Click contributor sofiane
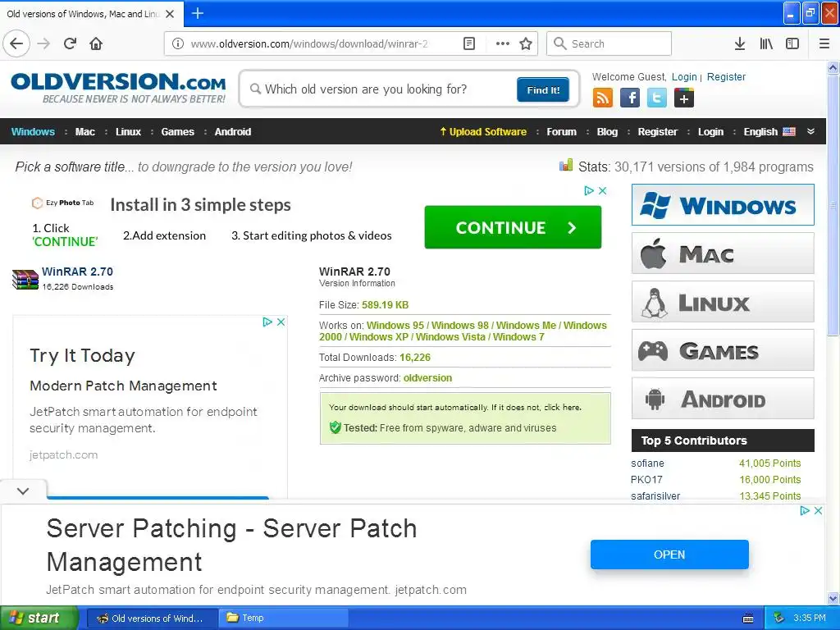This screenshot has width=840, height=630. coord(647,463)
